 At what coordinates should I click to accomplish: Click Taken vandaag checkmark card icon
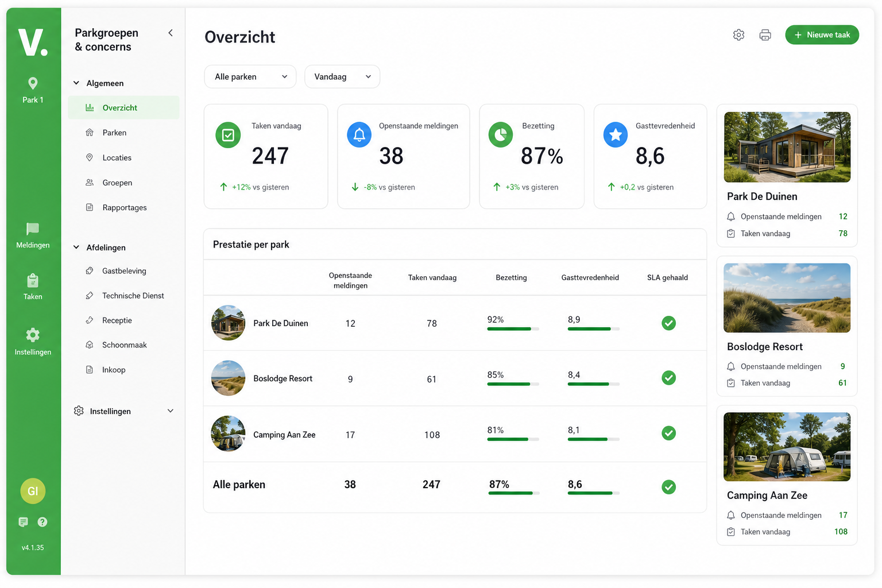pos(228,135)
